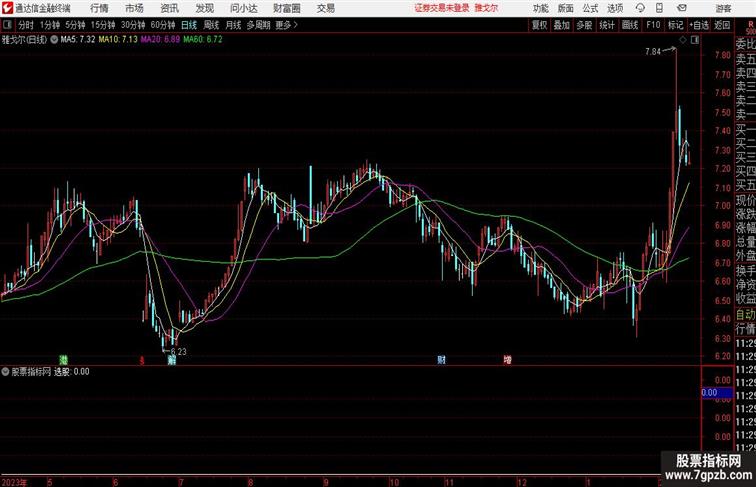Click the 7.84 high price label
This screenshot has height=487, width=756.
653,52
